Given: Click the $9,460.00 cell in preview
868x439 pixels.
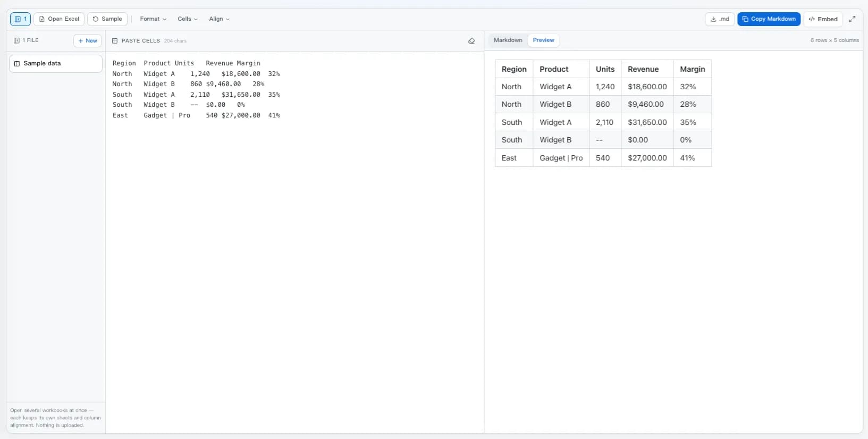Looking at the screenshot, I should click(x=647, y=104).
